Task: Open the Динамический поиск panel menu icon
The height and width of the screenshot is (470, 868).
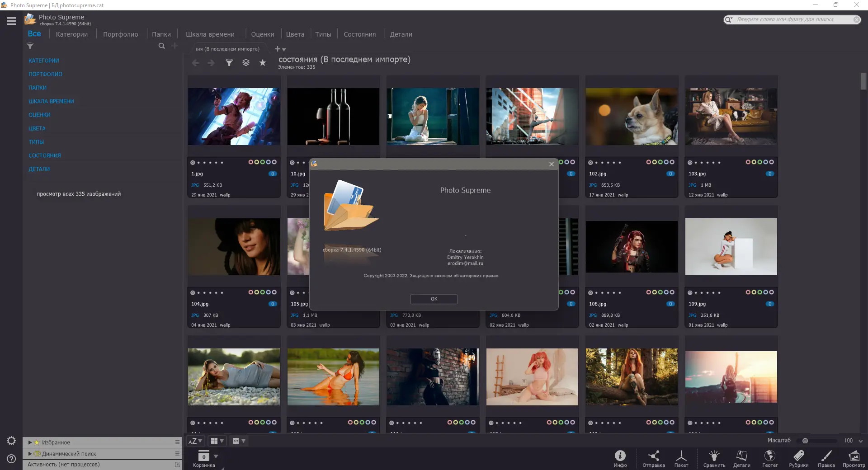Action: pos(177,453)
